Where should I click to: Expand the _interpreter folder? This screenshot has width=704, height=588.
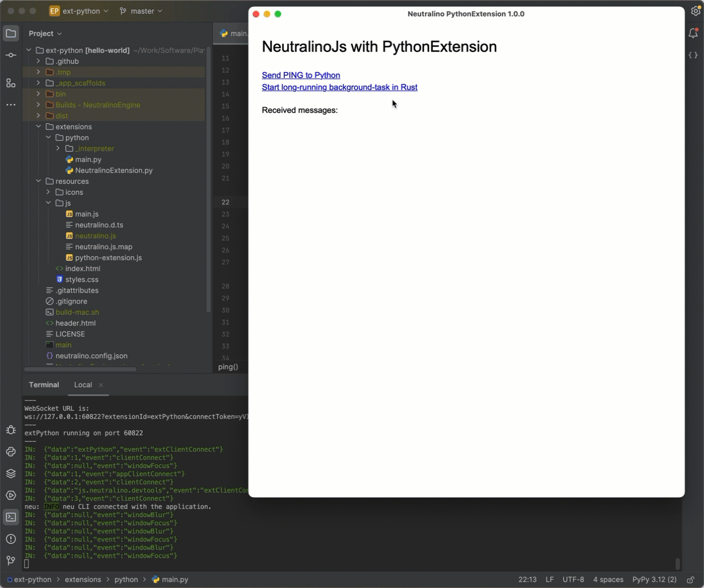pos(58,148)
